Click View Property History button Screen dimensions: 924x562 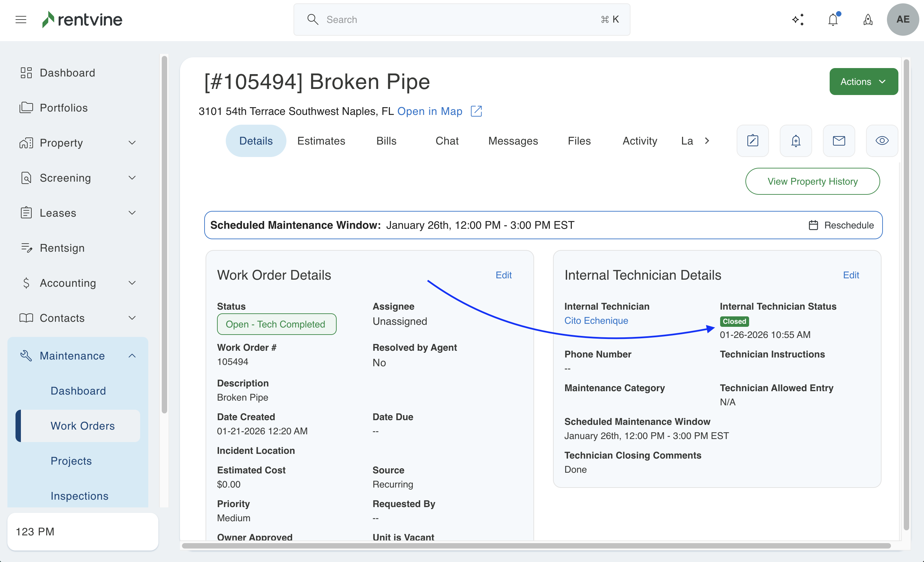(812, 182)
